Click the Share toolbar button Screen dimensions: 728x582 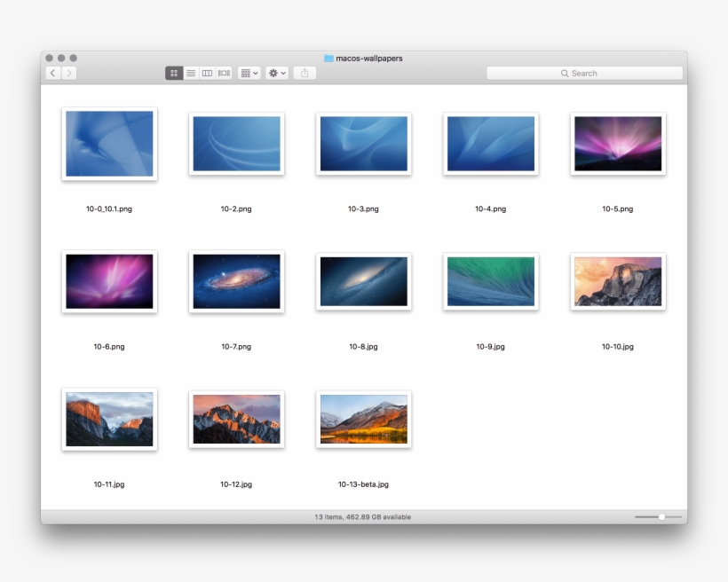(305, 73)
